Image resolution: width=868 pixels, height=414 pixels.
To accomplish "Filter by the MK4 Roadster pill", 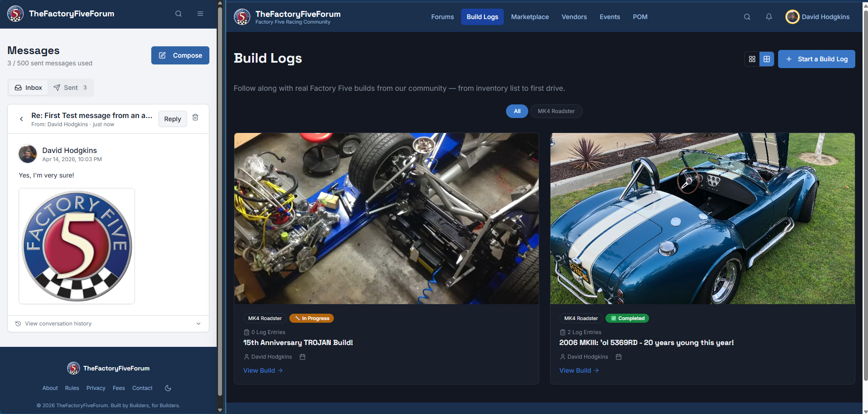I will 556,111.
